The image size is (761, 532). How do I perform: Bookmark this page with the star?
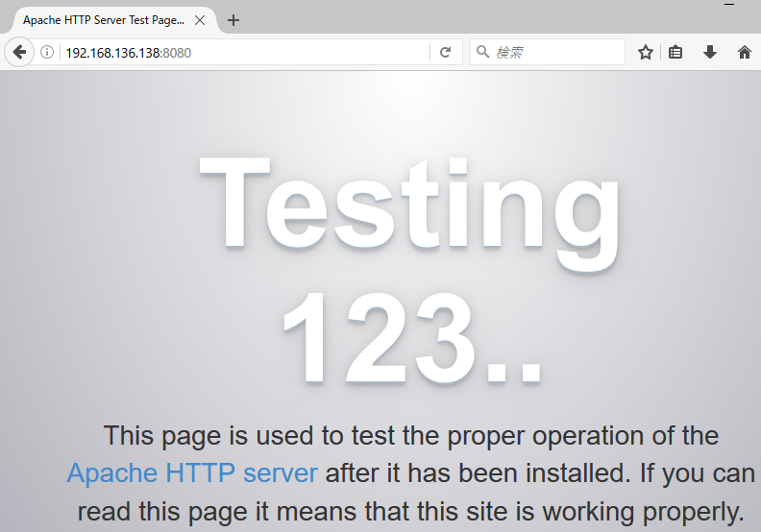646,53
